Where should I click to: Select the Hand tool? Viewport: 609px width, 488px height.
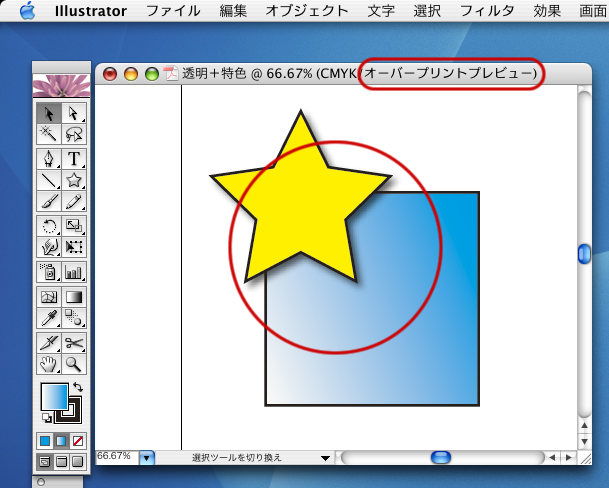[x=49, y=364]
